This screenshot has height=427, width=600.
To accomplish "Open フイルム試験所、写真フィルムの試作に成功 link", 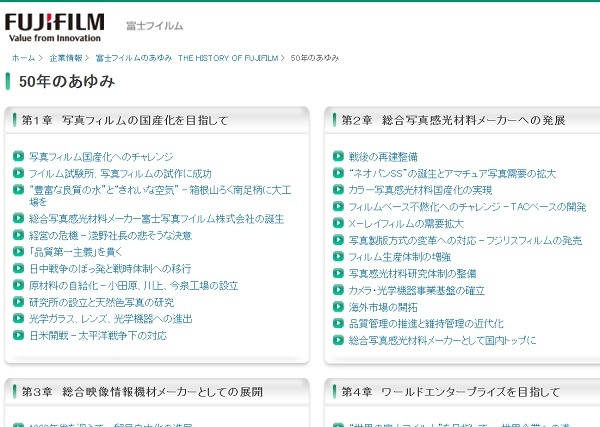I will (120, 173).
